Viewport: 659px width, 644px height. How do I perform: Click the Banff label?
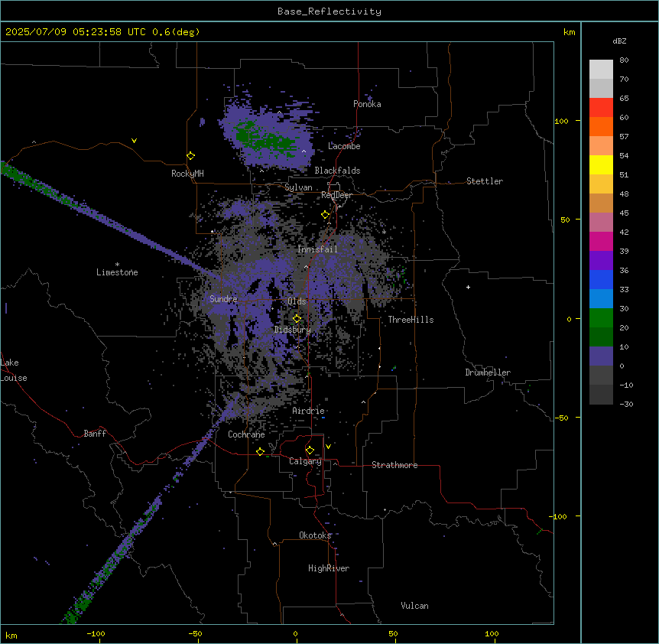(95, 434)
